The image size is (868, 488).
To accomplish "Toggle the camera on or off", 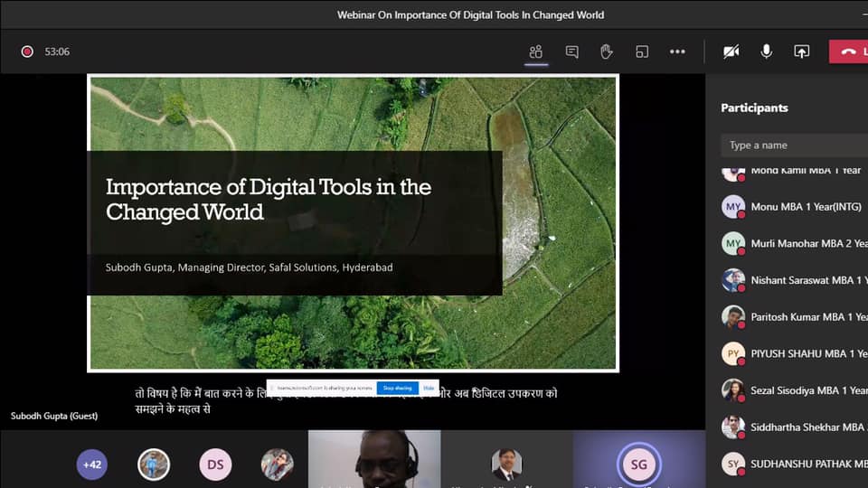I will tap(731, 52).
